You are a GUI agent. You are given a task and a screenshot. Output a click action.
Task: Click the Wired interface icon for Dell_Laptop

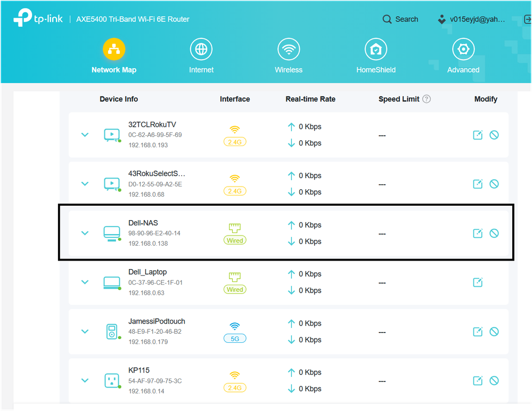click(x=235, y=277)
